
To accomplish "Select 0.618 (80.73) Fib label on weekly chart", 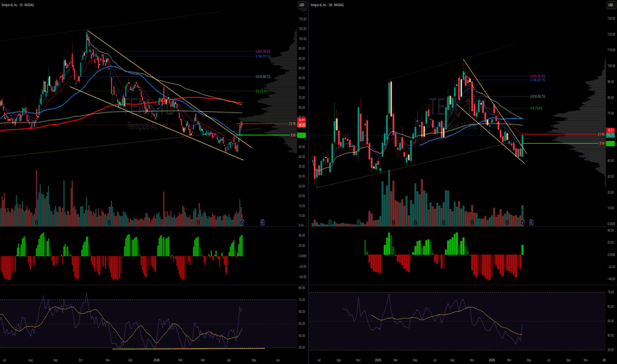I will pos(538,97).
